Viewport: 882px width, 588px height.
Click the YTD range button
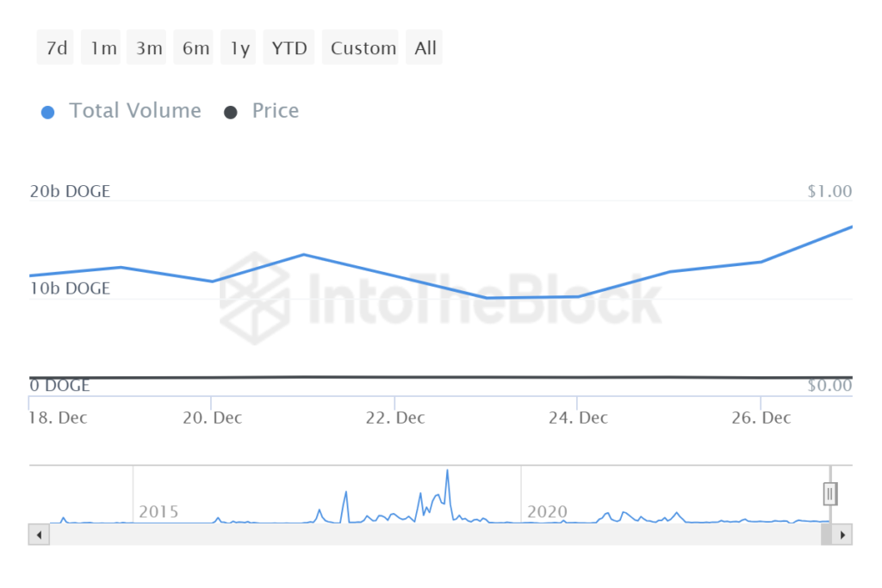[289, 48]
